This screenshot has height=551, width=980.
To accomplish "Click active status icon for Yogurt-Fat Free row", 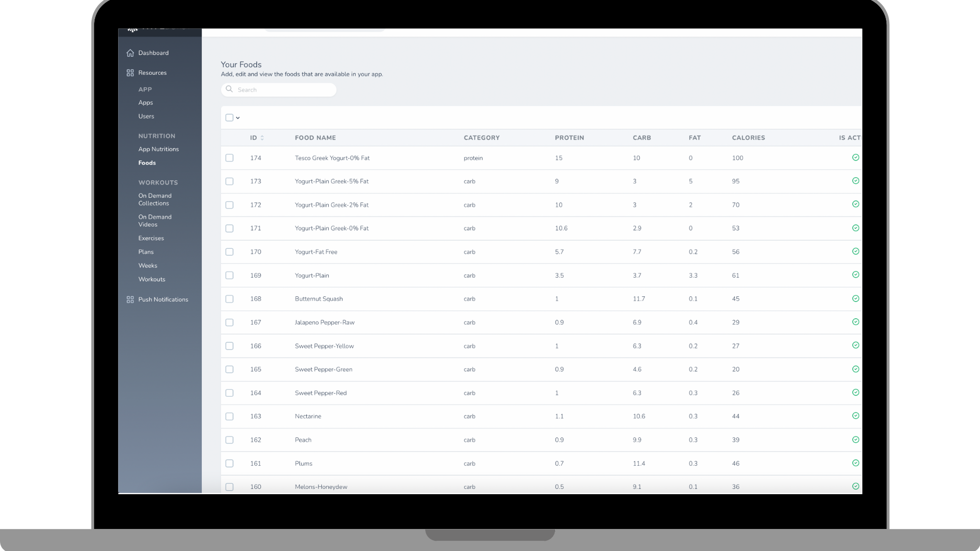I will coord(855,251).
